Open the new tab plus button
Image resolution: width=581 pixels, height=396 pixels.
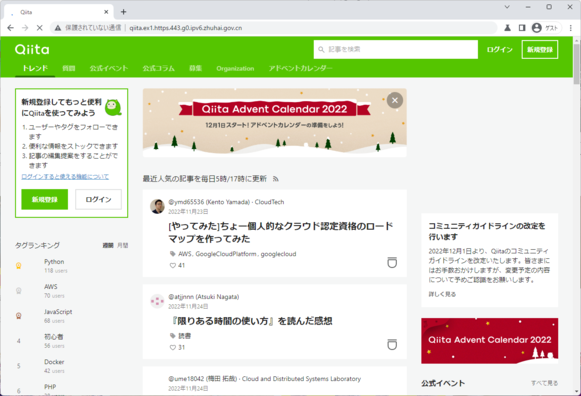123,12
